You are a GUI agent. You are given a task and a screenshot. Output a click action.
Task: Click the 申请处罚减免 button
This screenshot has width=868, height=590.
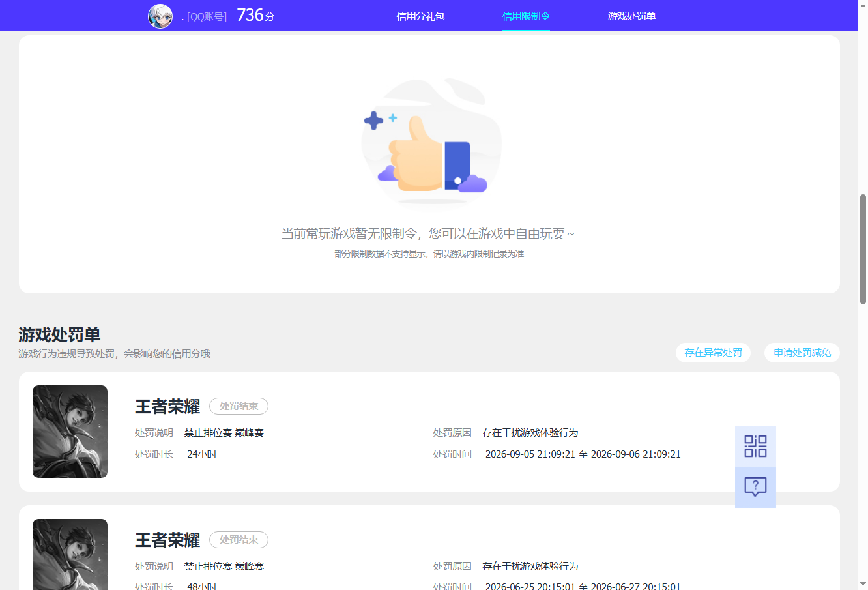[x=802, y=353]
